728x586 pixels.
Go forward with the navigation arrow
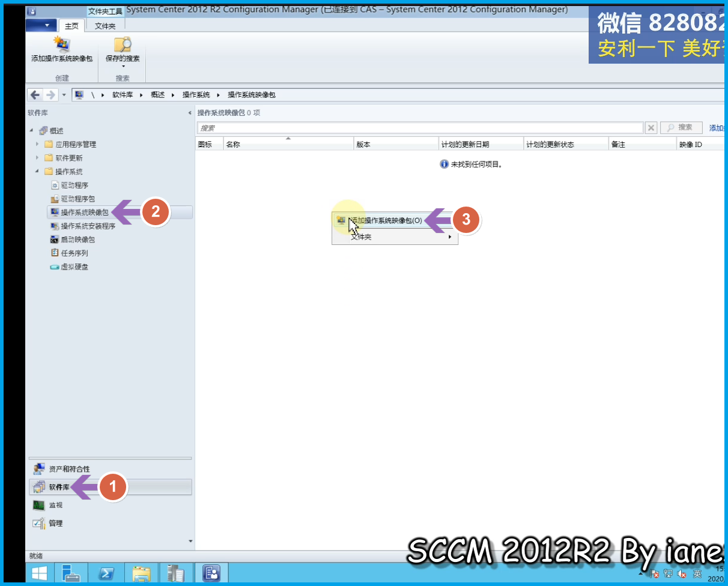tap(50, 95)
